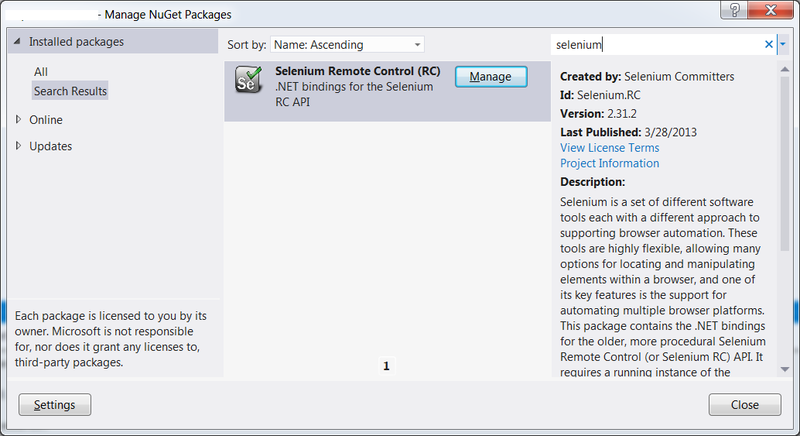Expand the Updates section
The image size is (800, 436).
pos(18,146)
